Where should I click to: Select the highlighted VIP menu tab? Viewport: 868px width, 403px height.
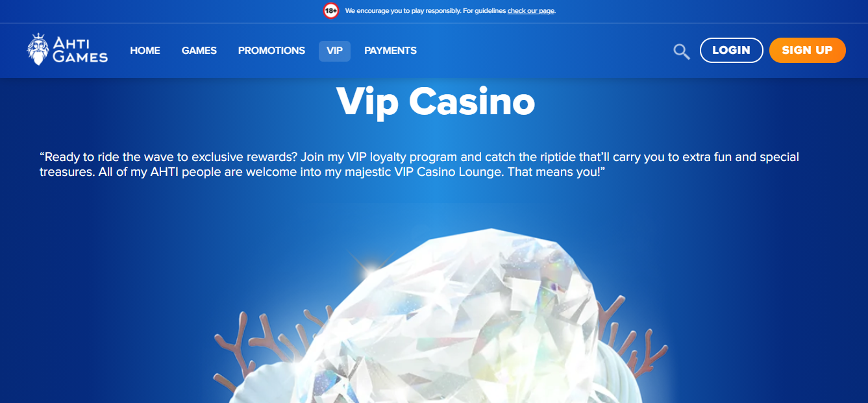pos(334,51)
